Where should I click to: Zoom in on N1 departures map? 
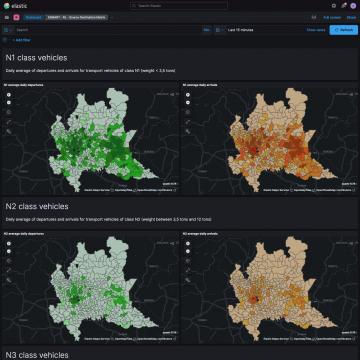[9, 95]
